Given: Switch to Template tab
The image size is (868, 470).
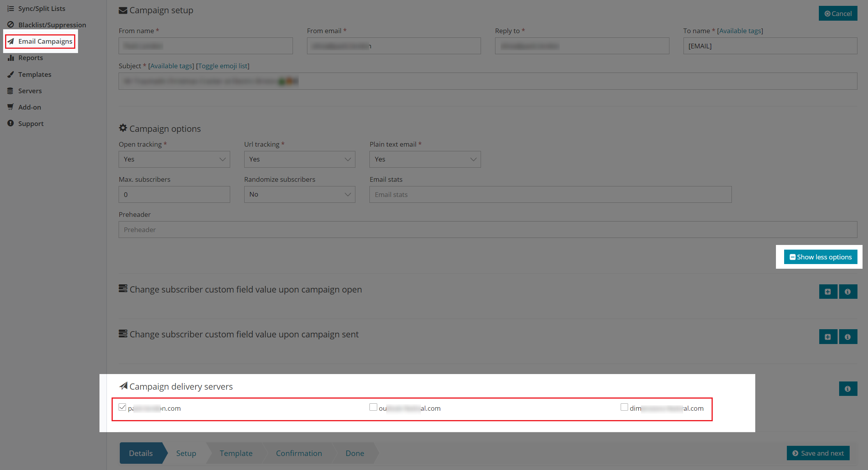Looking at the screenshot, I should pyautogui.click(x=236, y=453).
